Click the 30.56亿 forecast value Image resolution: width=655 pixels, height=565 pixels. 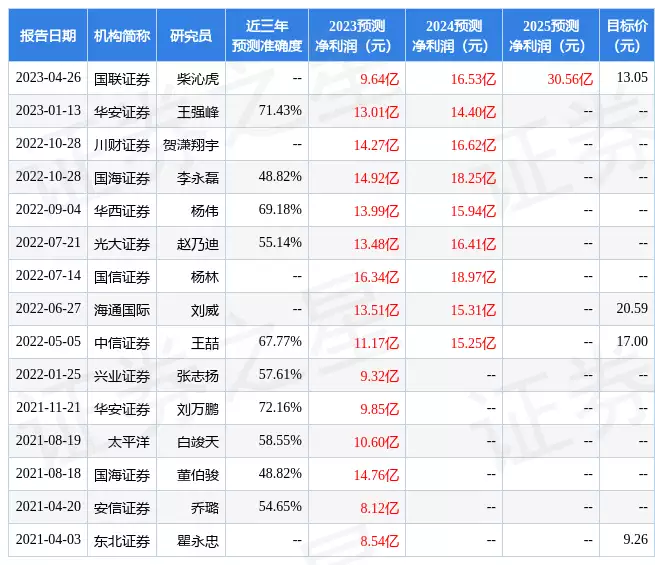pos(570,79)
